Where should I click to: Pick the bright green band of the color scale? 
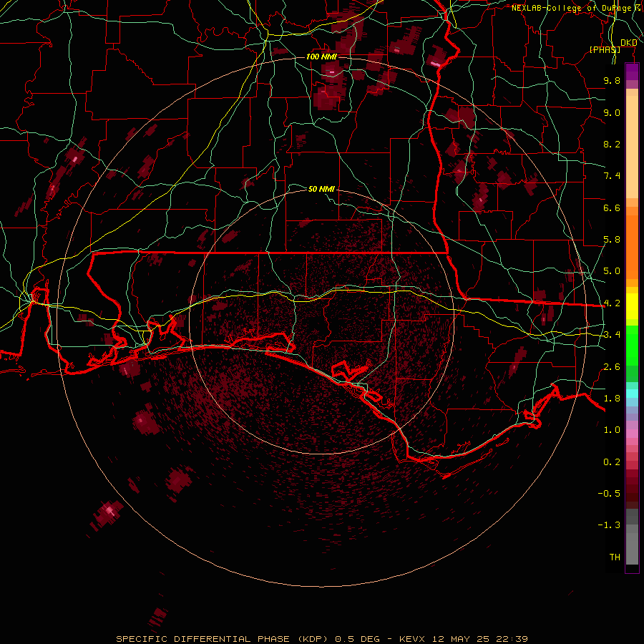(x=632, y=346)
